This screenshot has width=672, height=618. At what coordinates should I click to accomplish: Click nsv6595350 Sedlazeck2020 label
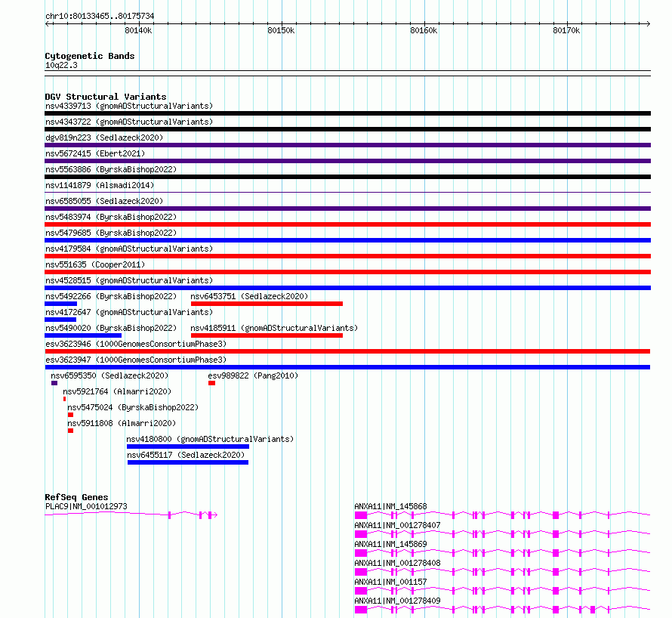[x=109, y=375]
